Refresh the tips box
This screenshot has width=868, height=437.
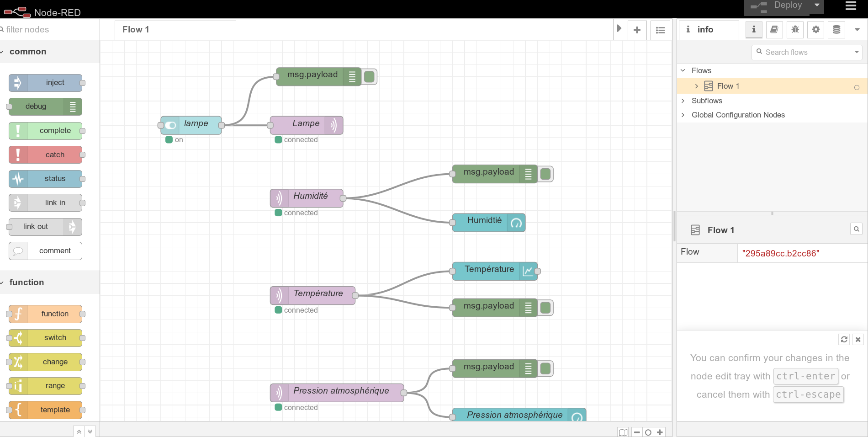point(844,339)
